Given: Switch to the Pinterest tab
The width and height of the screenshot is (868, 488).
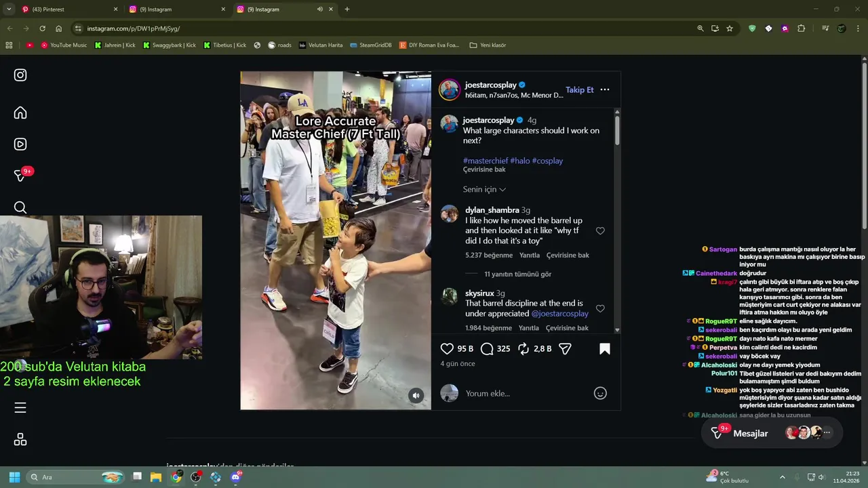Looking at the screenshot, I should 68,9.
